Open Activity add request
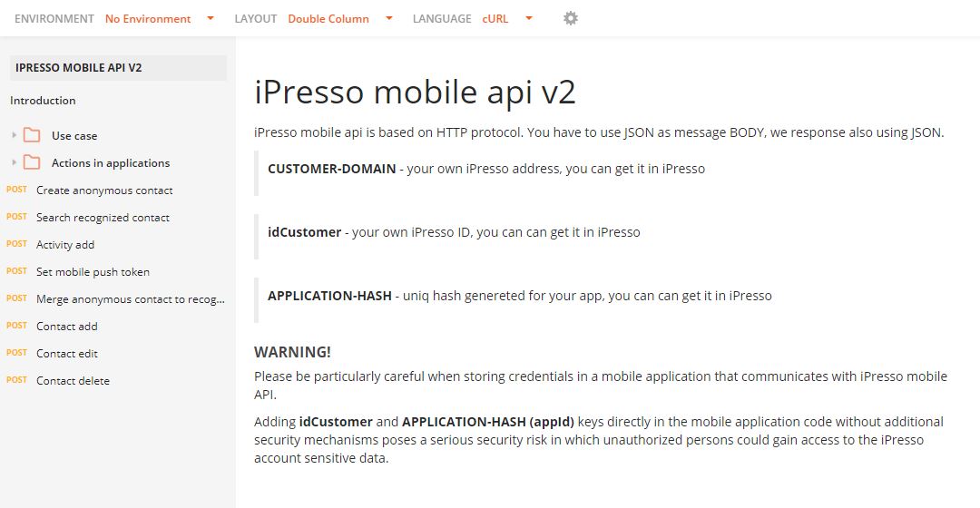The image size is (980, 508). click(x=65, y=245)
